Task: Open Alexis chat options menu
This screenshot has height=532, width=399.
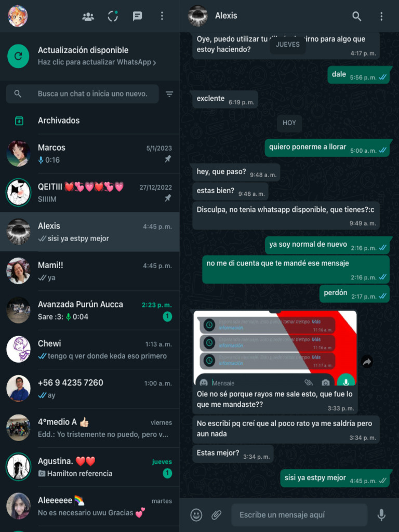Action: [x=381, y=16]
